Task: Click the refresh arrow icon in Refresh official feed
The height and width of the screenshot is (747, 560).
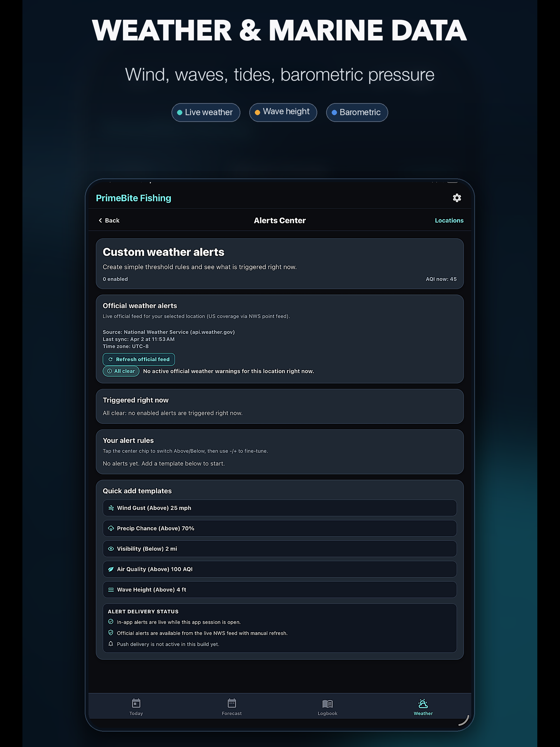Action: click(x=110, y=359)
